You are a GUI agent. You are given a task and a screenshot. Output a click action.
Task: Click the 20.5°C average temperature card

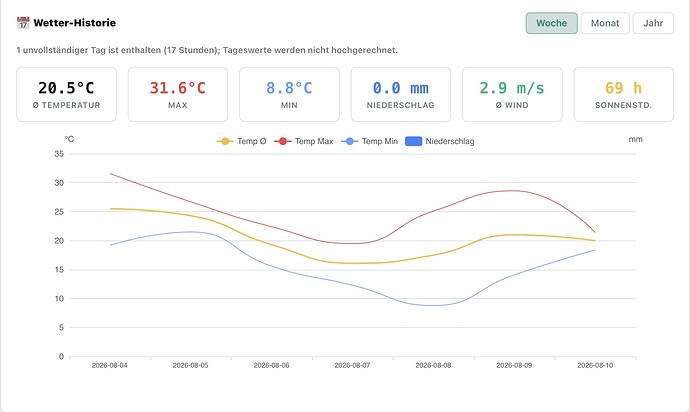point(66,94)
